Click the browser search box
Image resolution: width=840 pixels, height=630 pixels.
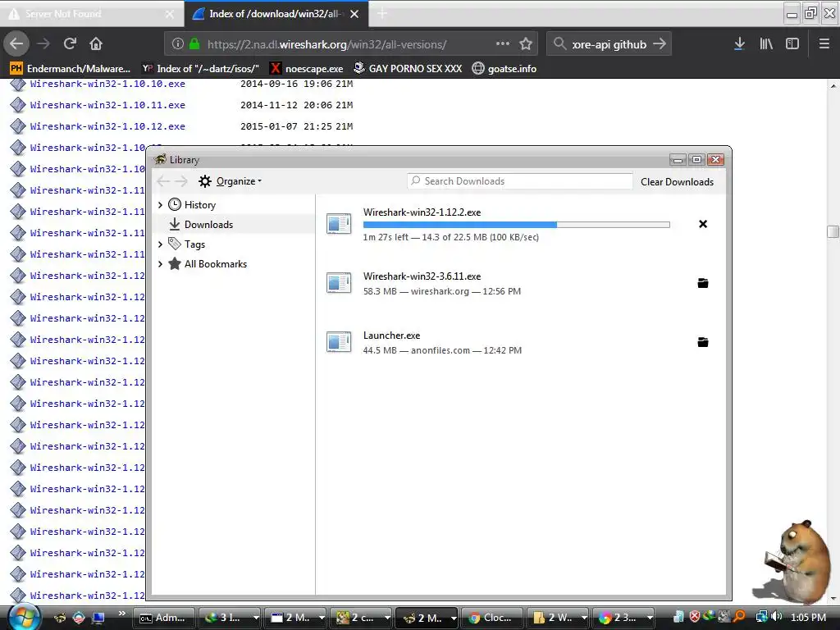(609, 44)
